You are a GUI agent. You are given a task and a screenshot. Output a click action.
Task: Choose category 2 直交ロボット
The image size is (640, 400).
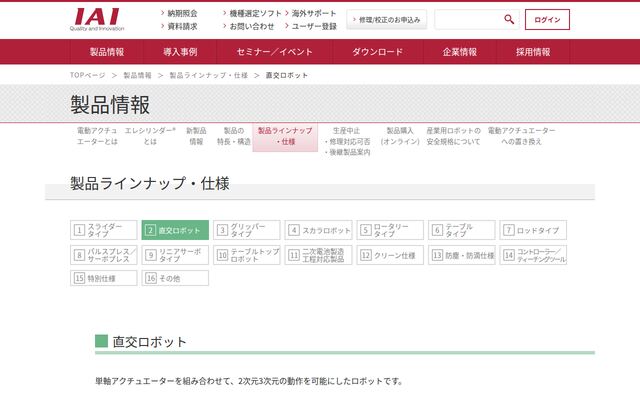tap(175, 230)
